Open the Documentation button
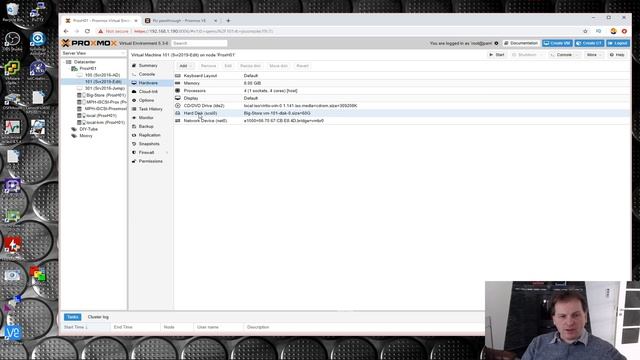640x360 pixels. (x=521, y=43)
